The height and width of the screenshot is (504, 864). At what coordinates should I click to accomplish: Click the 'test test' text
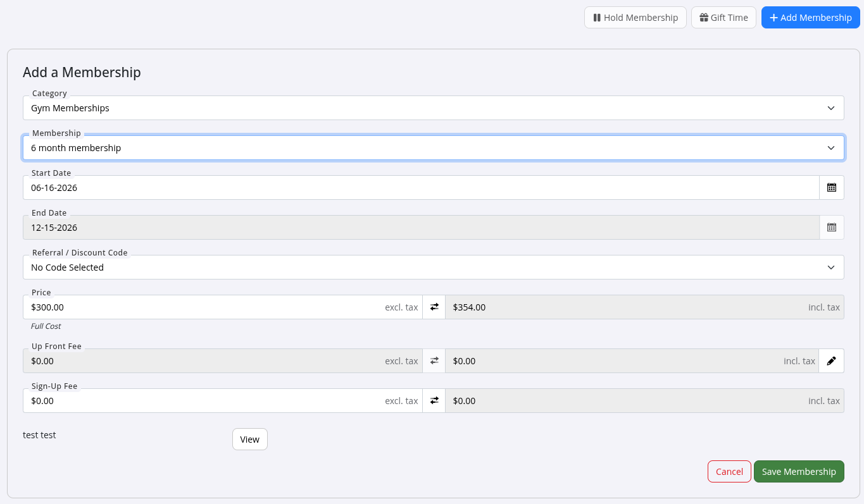(39, 435)
